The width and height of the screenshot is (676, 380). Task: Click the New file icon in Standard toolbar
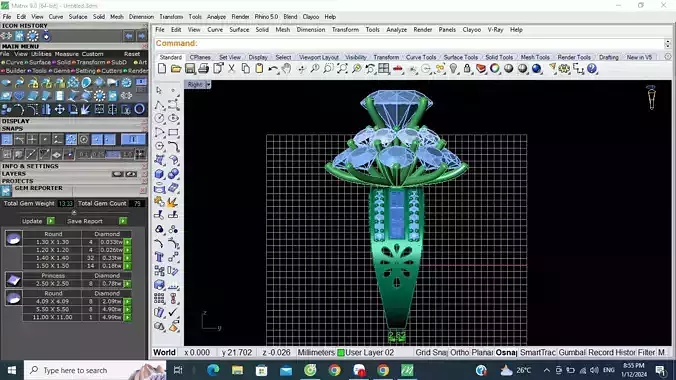pyautogui.click(x=162, y=69)
